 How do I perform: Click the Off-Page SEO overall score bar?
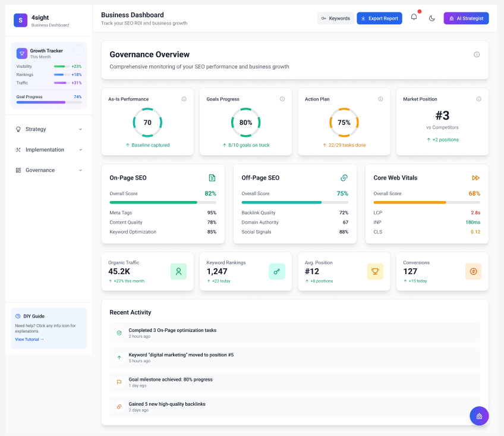tap(295, 202)
